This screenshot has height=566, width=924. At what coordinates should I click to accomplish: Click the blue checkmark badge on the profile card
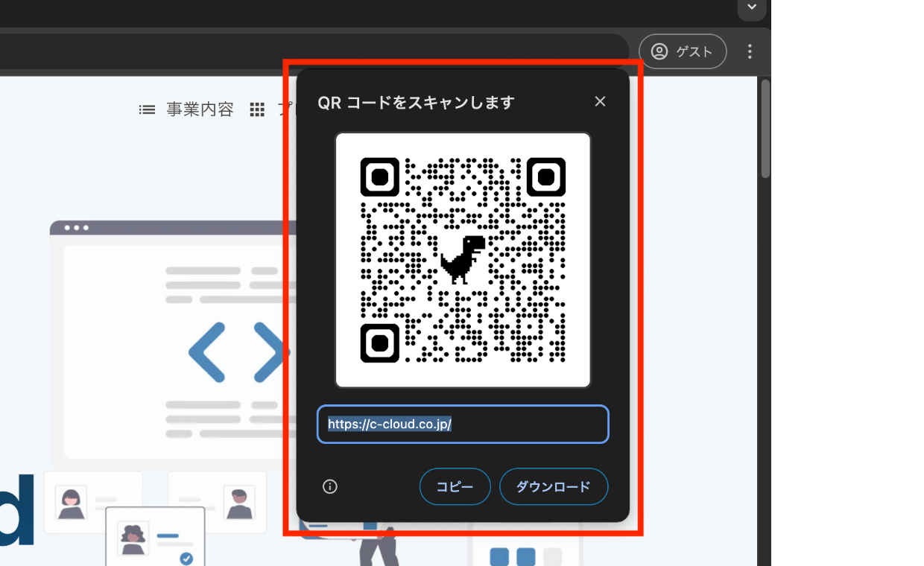[186, 558]
